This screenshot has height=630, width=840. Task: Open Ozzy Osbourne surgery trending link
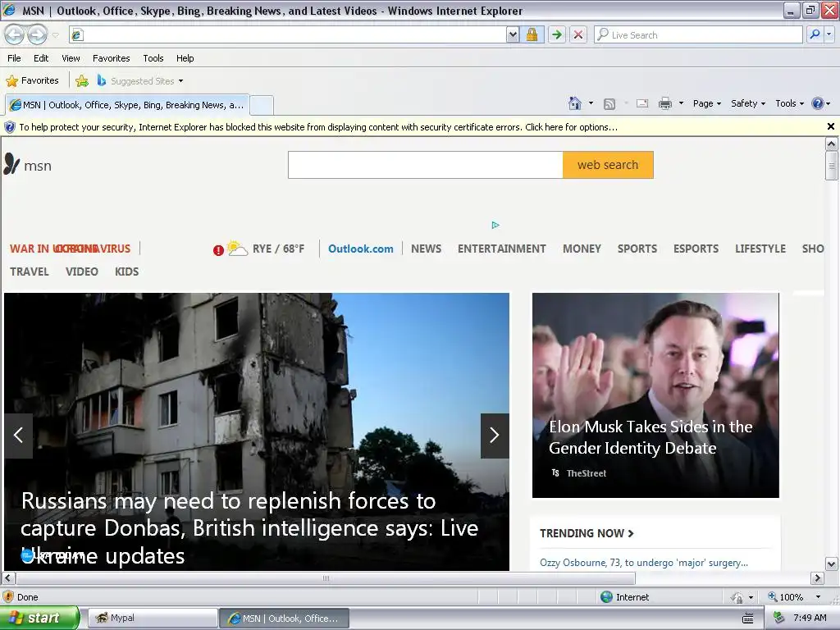pyautogui.click(x=644, y=563)
